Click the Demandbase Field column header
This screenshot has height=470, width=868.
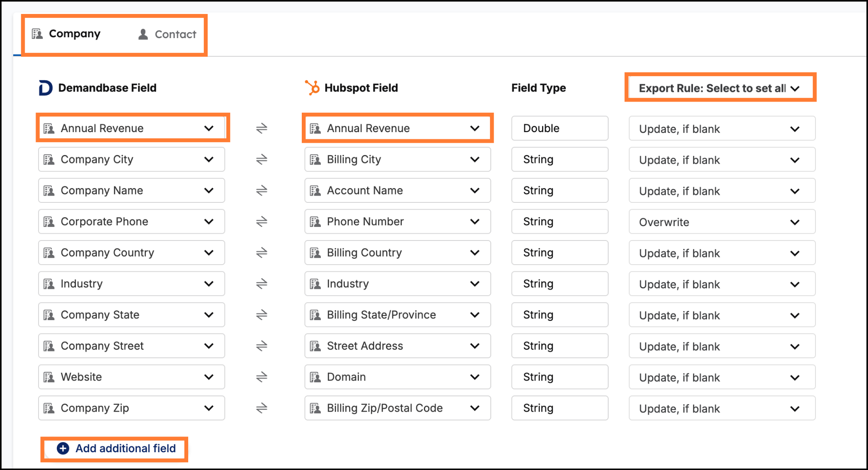tap(107, 88)
